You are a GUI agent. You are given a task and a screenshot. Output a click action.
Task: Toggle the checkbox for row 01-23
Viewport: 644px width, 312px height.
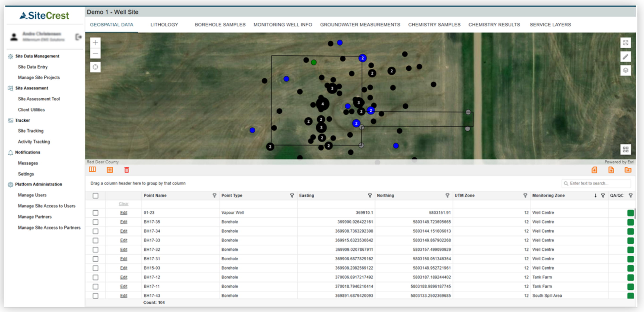click(x=95, y=213)
